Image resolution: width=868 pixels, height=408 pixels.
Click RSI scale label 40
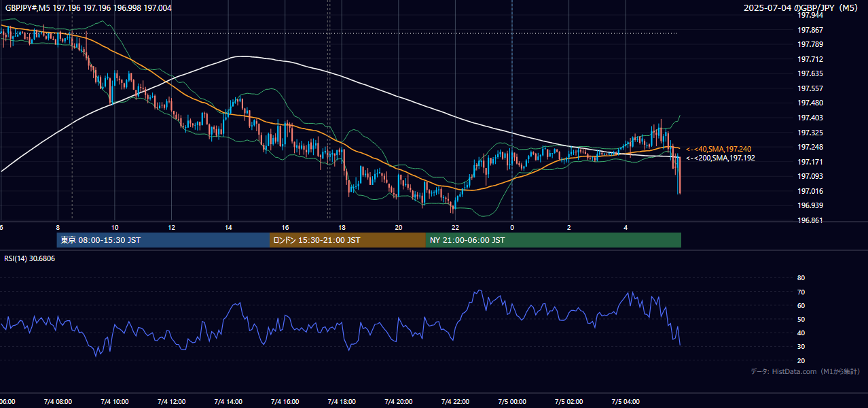click(801, 333)
